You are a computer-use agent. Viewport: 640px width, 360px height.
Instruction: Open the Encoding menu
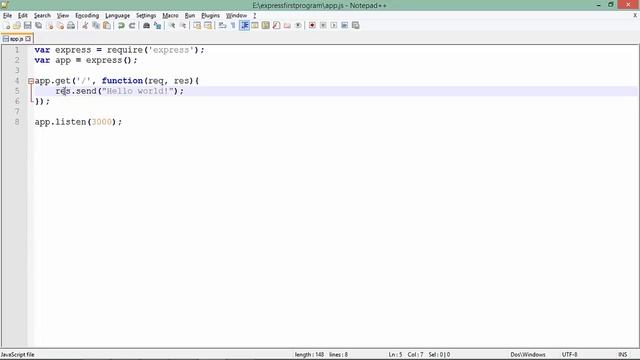pos(87,16)
